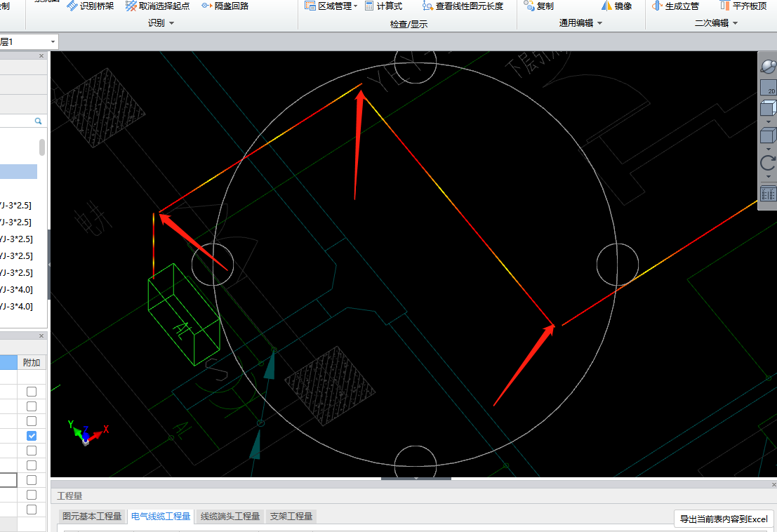Open the arrow under the view cube

point(769,121)
